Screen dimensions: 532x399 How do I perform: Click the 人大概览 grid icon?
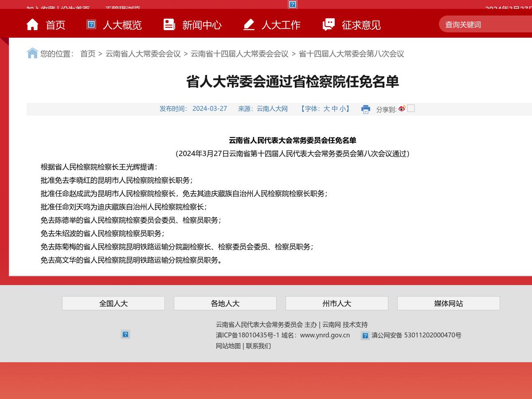(x=91, y=24)
